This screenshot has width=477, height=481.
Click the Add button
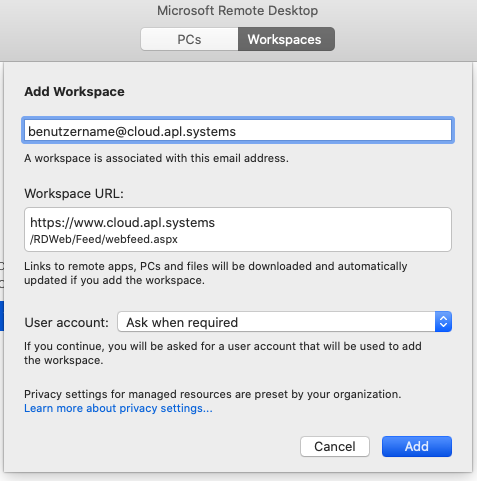417,446
